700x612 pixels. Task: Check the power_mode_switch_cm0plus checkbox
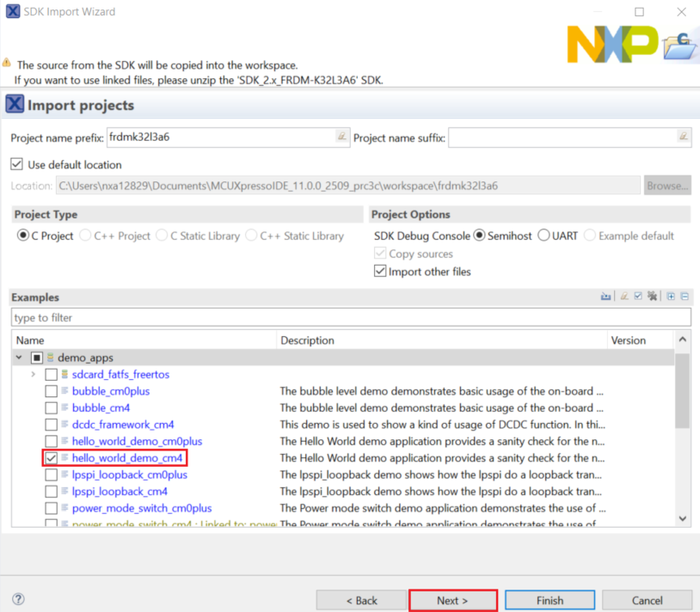51,508
